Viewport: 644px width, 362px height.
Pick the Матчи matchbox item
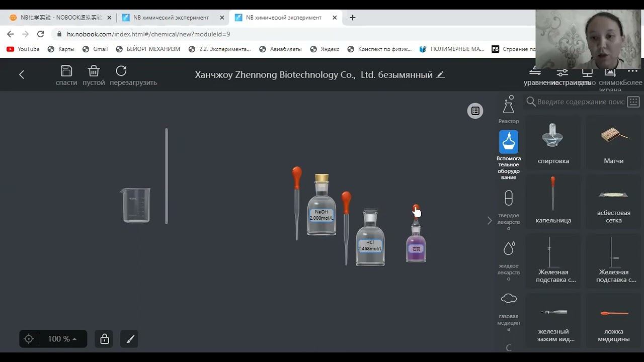pyautogui.click(x=614, y=143)
